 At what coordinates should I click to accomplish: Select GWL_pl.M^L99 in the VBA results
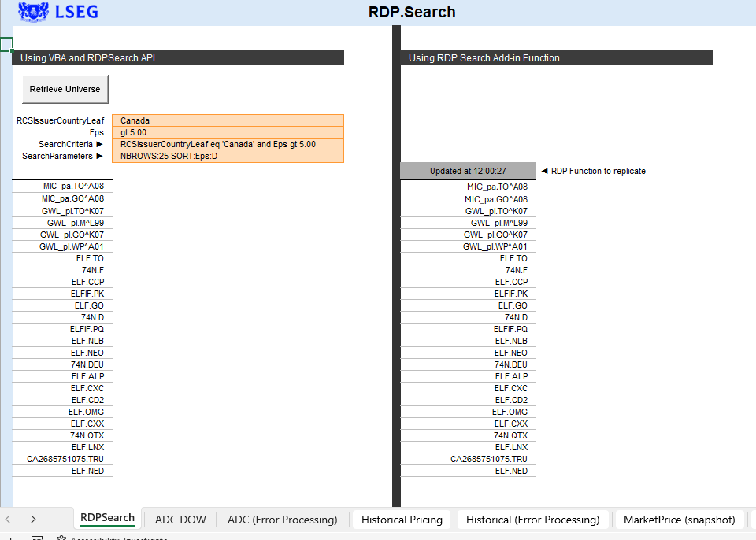point(62,223)
